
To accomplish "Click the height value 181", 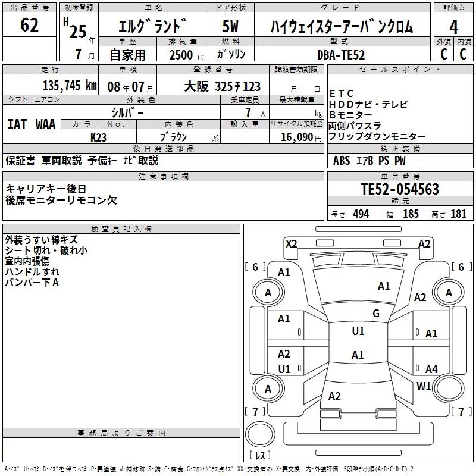I will point(458,214).
